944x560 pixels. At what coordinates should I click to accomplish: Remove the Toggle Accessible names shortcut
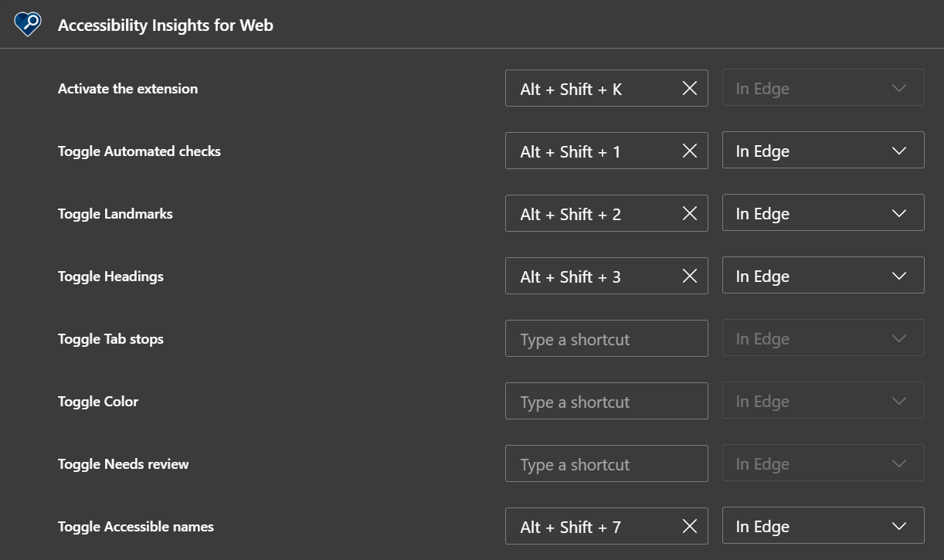tap(690, 527)
